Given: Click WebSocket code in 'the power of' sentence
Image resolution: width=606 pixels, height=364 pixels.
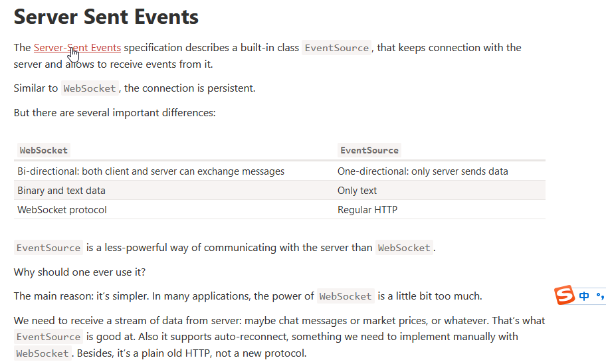Looking at the screenshot, I should [x=346, y=296].
